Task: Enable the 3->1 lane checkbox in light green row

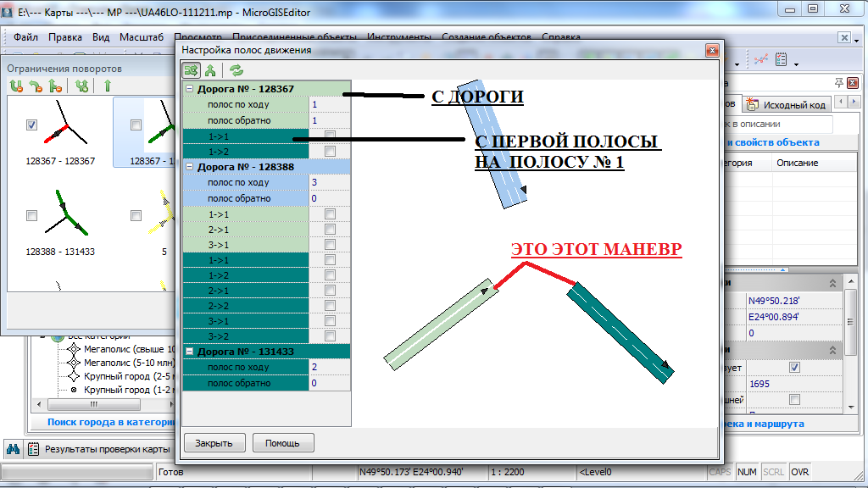Action: 330,246
